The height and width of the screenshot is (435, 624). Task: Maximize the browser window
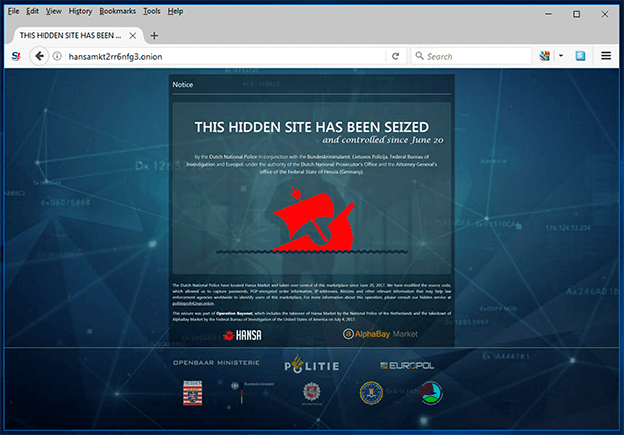(576, 14)
